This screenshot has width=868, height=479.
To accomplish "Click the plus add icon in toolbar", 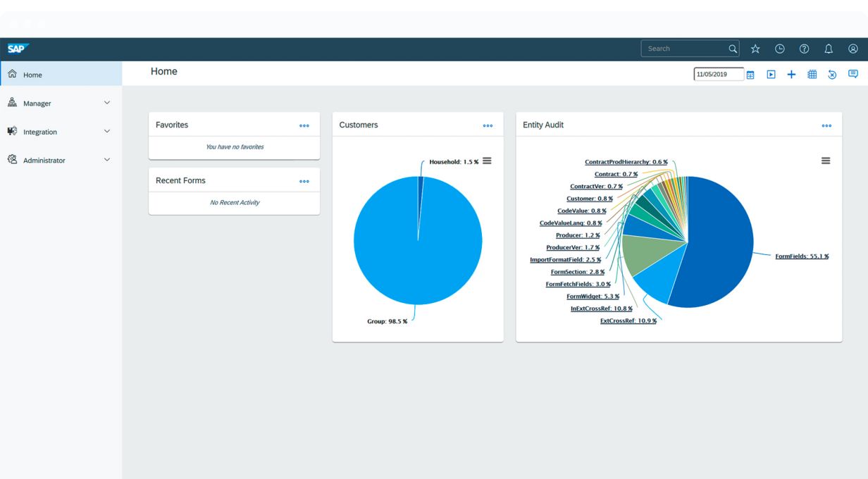I will pyautogui.click(x=791, y=75).
